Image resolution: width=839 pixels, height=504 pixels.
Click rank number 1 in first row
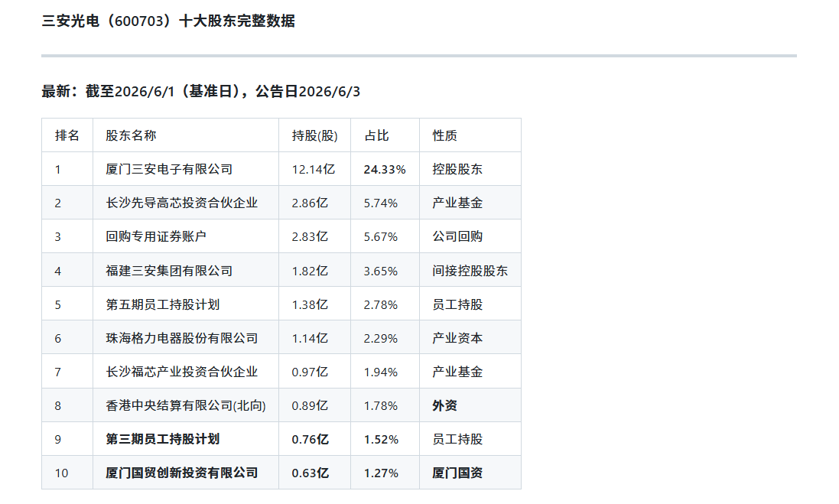58,170
